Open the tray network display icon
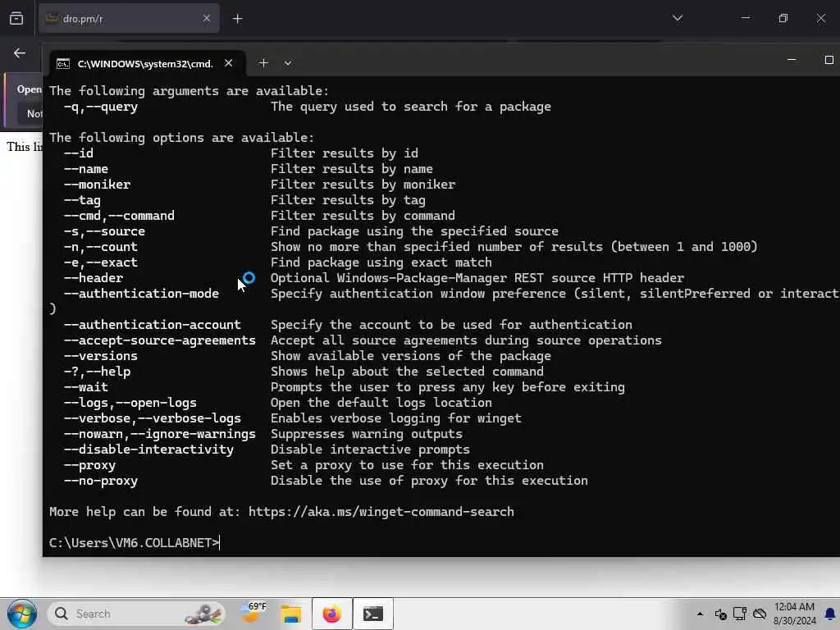Viewport: 840px width, 630px height. [x=740, y=614]
